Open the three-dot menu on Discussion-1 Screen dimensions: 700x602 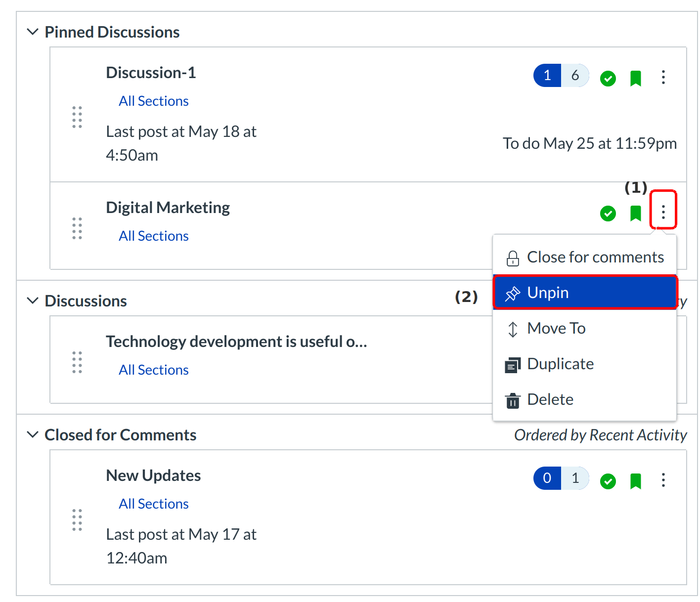pyautogui.click(x=663, y=78)
